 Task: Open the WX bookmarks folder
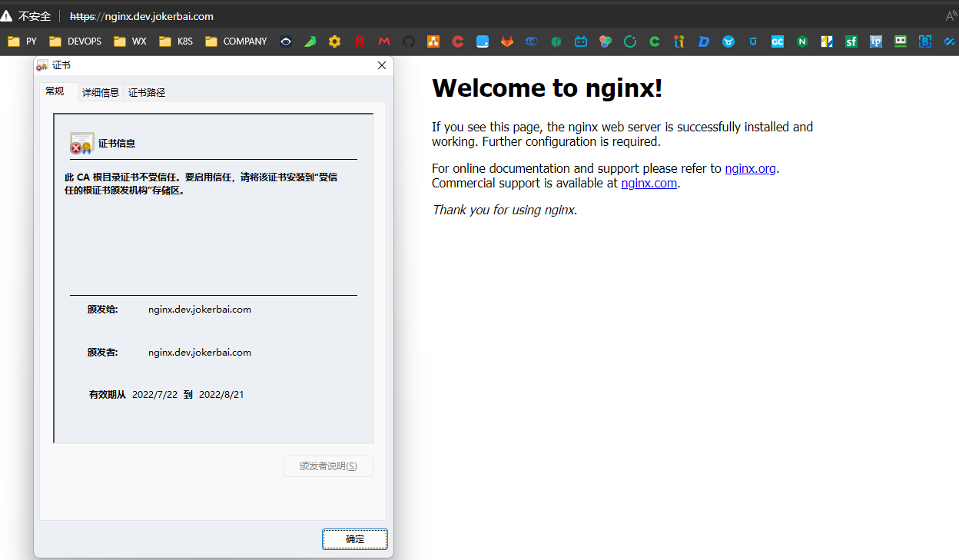pyautogui.click(x=130, y=41)
